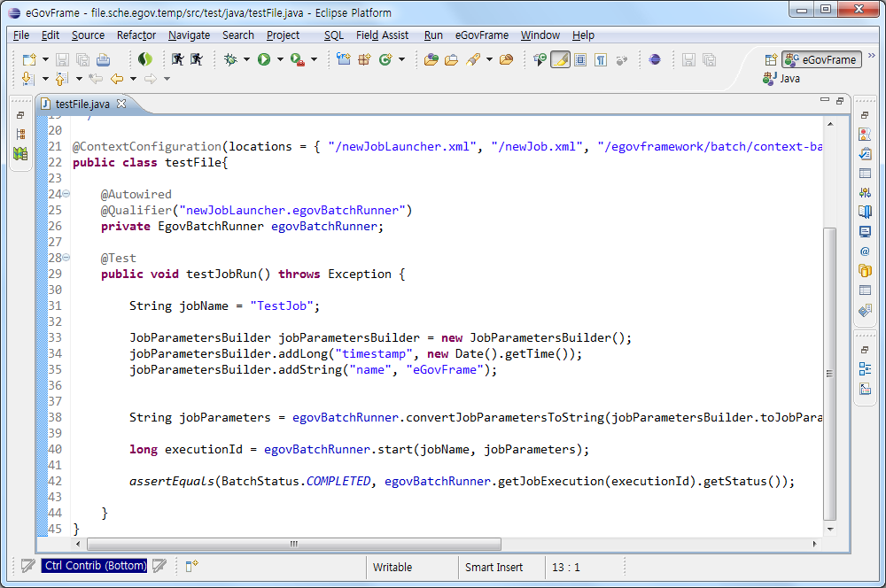Switch to the eGovFrame perspective
Viewport: 886px width, 588px height.
pyautogui.click(x=821, y=59)
